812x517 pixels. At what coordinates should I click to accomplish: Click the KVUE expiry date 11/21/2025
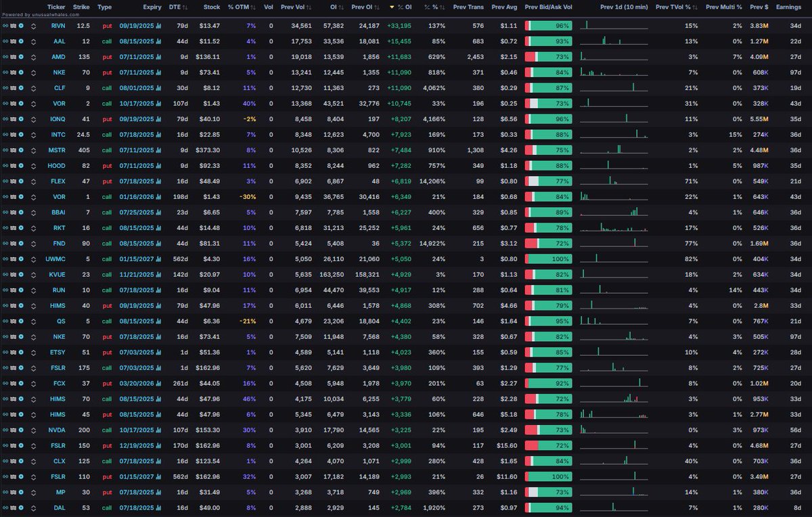[x=137, y=274]
